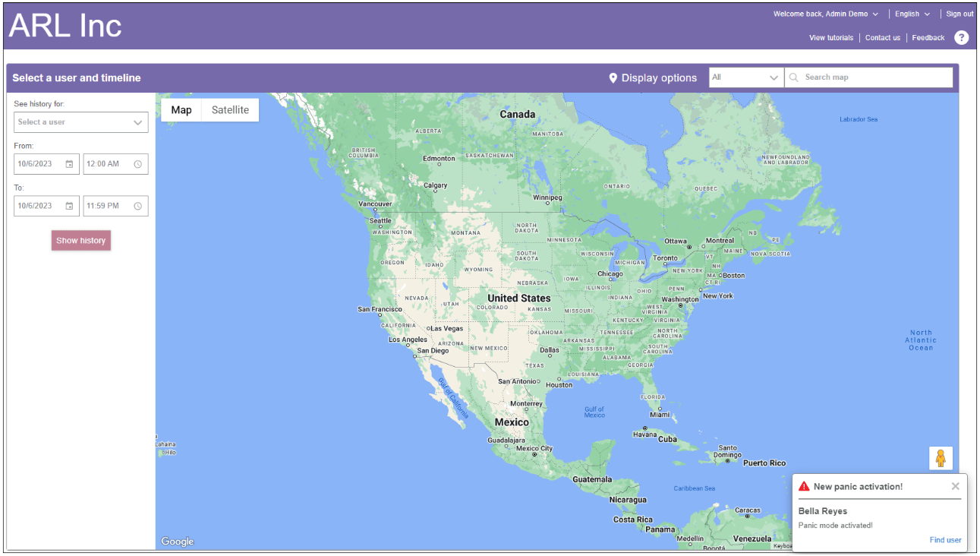Click the help question mark icon
Viewport: 980px width, 556px height.
[961, 37]
